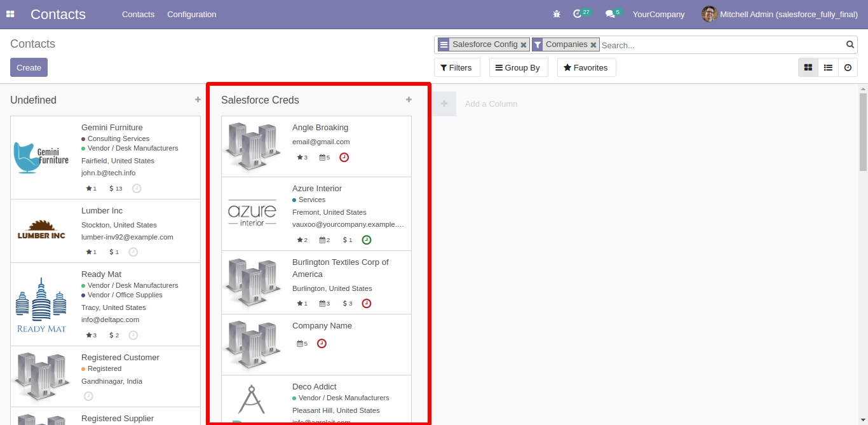Remove the Salesforce Config group facet
868x425 pixels.
(x=524, y=45)
